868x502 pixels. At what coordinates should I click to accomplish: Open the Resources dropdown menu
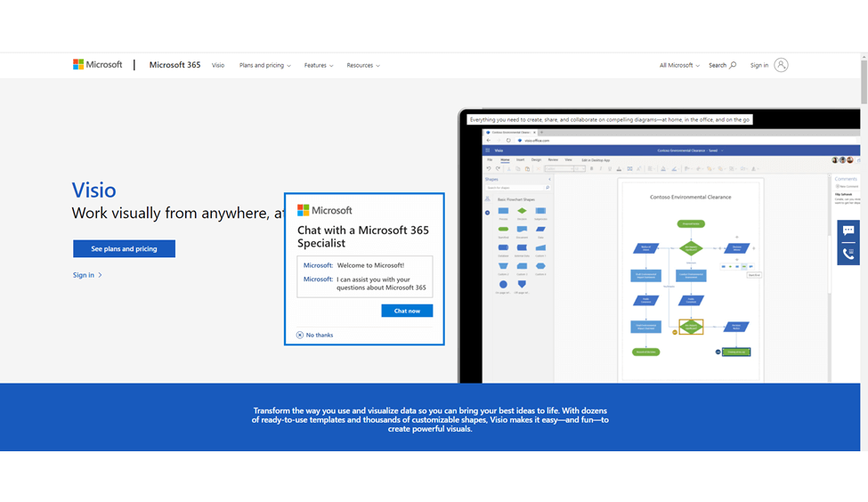click(x=363, y=65)
